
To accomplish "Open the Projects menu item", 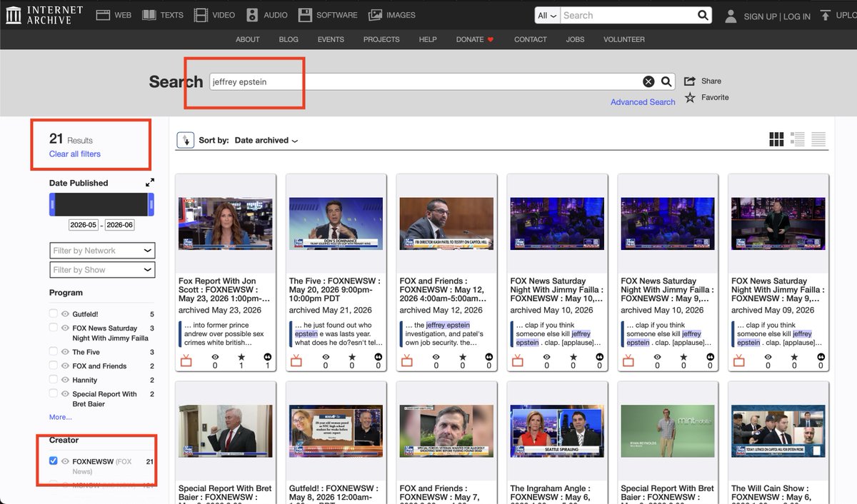I will pos(381,39).
